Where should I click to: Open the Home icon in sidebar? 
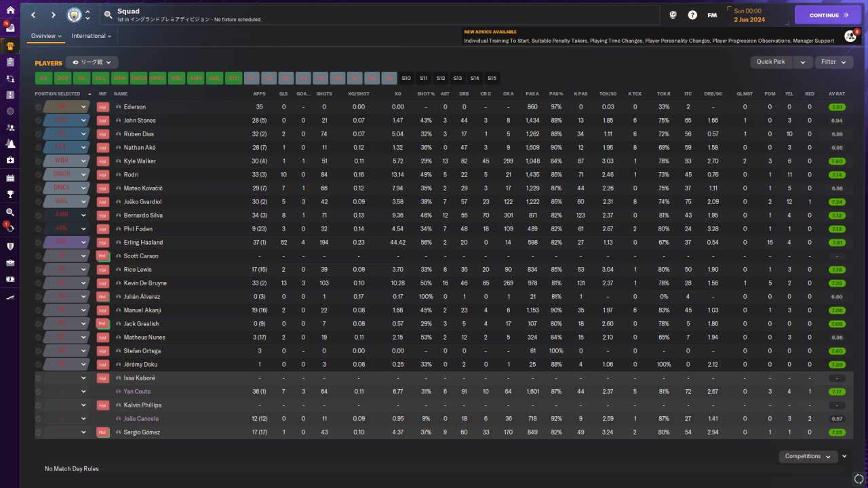point(9,10)
